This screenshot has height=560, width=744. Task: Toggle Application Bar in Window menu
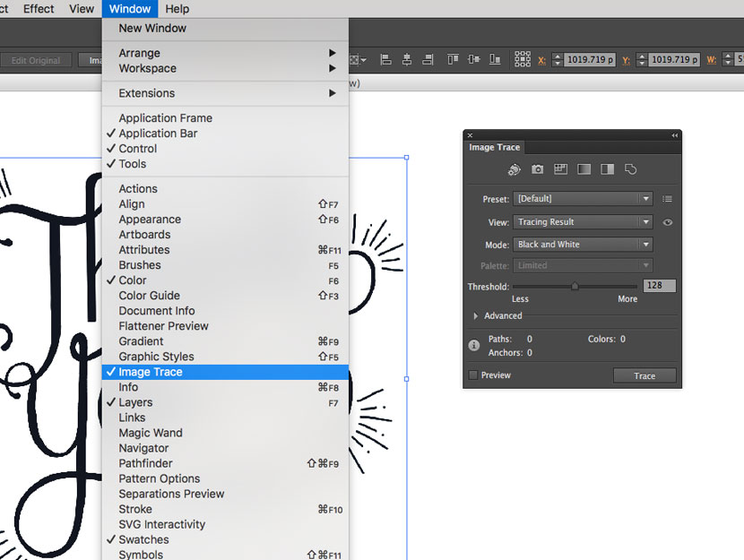225,134
